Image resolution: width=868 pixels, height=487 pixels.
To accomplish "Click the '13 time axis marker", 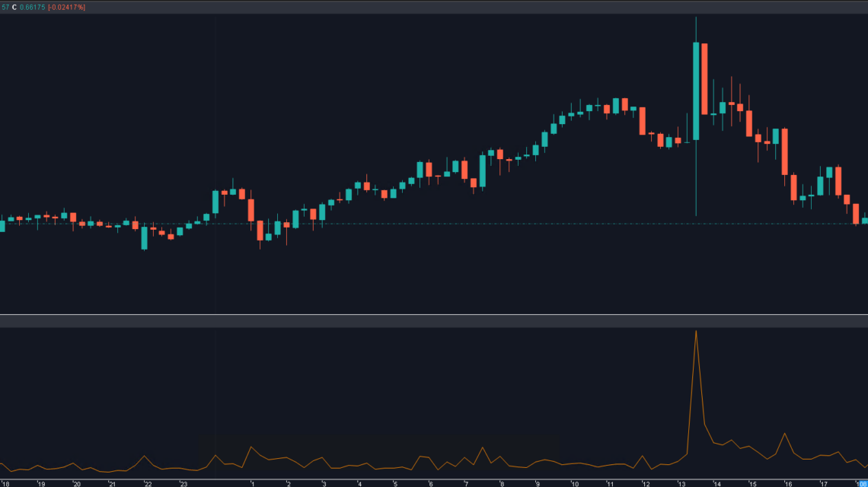I will coord(680,483).
